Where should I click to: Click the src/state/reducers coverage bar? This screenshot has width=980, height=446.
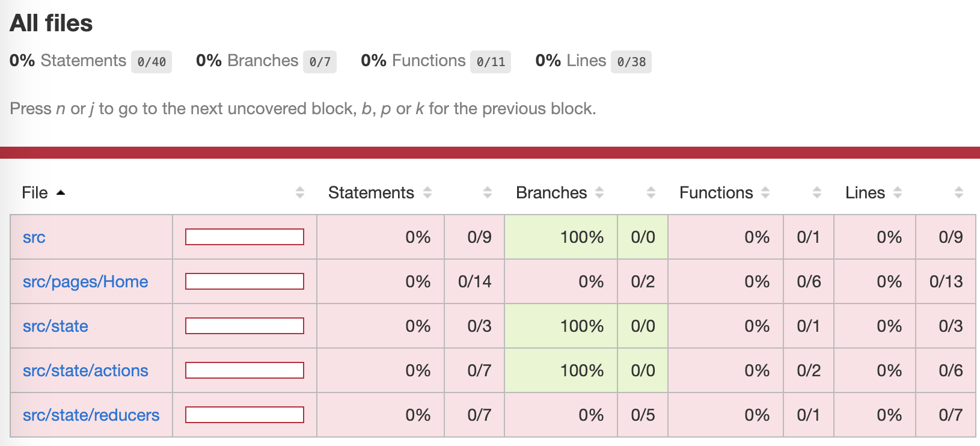pyautogui.click(x=245, y=415)
